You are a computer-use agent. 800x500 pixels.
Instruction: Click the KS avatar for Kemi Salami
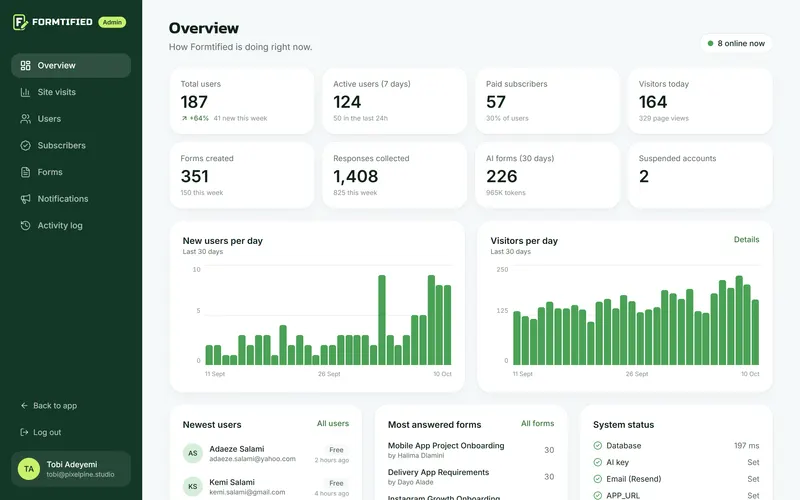(x=193, y=486)
